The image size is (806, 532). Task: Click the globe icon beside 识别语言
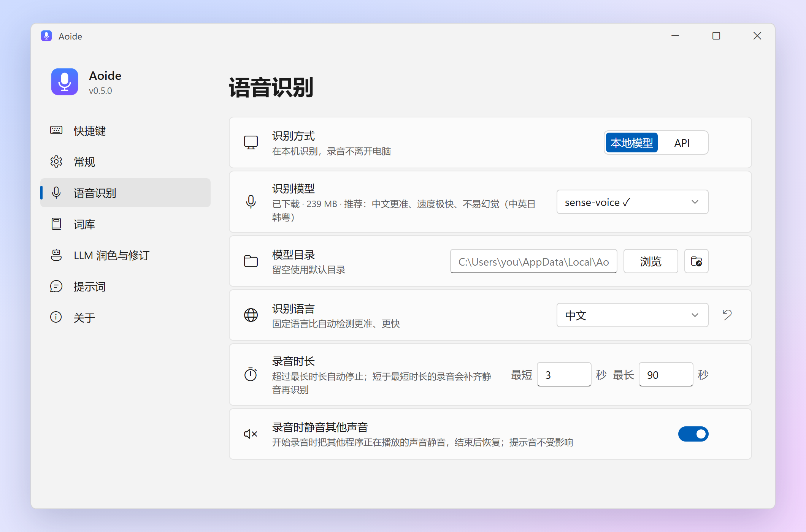pos(251,315)
